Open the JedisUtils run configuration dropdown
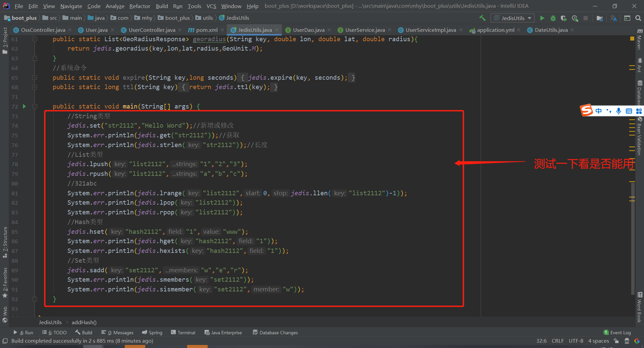Image resolution: width=644 pixels, height=348 pixels. 512,18
